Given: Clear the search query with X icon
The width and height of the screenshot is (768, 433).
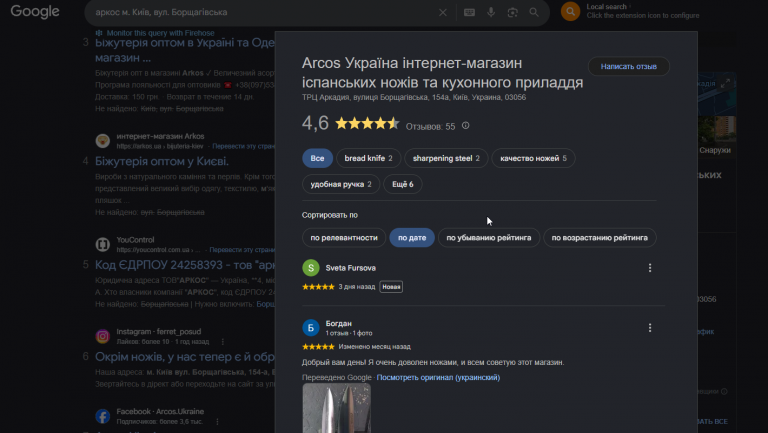Looking at the screenshot, I should tap(443, 12).
